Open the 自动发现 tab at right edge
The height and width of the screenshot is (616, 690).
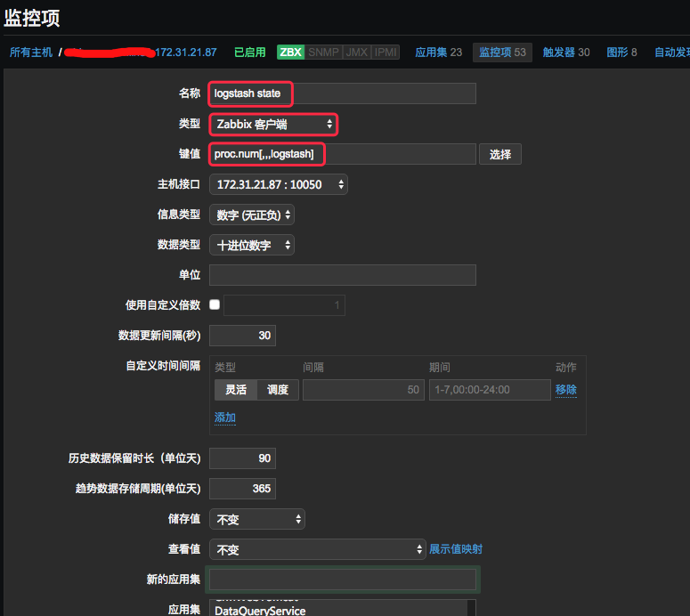pos(672,53)
